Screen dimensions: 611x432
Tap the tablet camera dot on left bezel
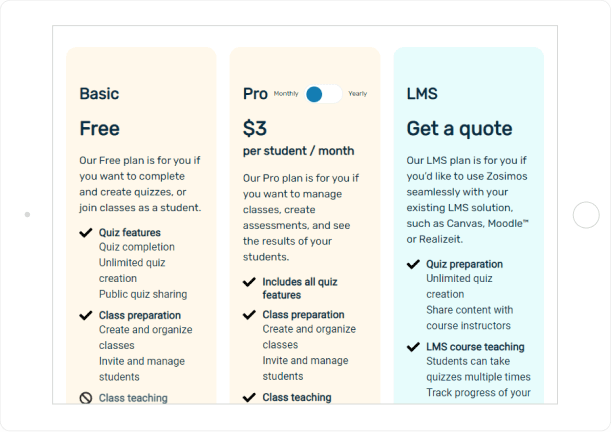pyautogui.click(x=27, y=215)
